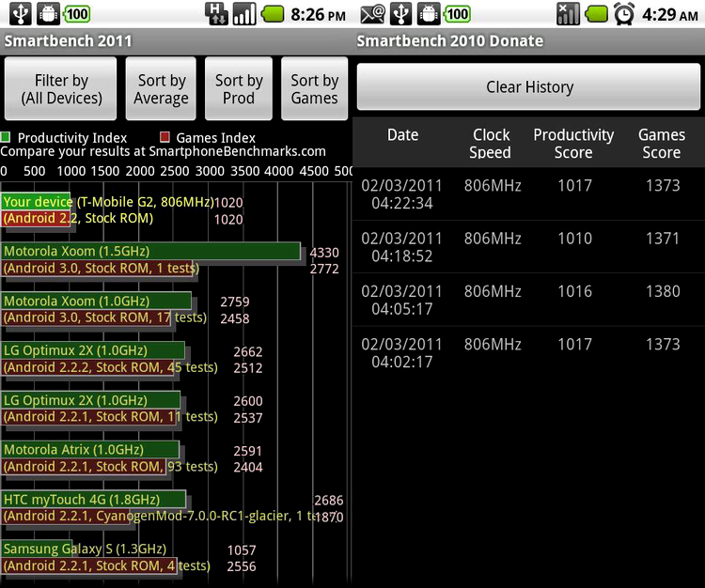Select CyanogenMod-7.0.0-RC1-glacier games bar
This screenshot has height=588, width=705.
66,516
